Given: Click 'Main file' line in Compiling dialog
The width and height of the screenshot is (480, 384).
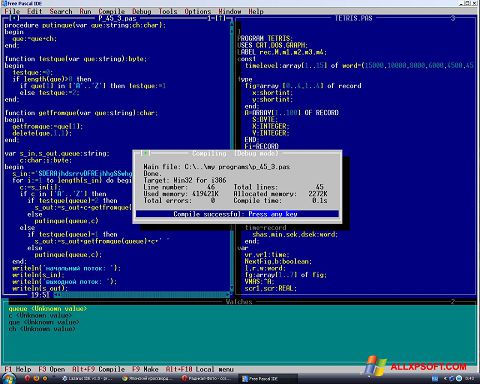Looking at the screenshot, I should pos(217,167).
